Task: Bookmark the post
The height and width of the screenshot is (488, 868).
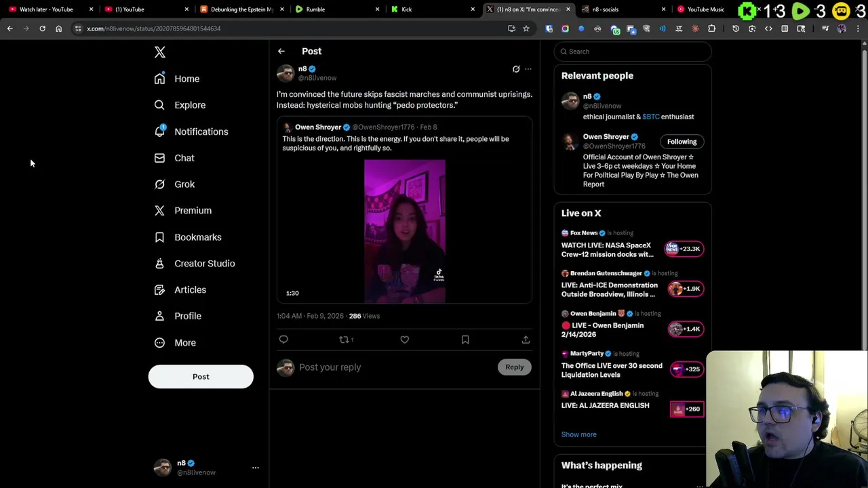Action: pos(465,340)
